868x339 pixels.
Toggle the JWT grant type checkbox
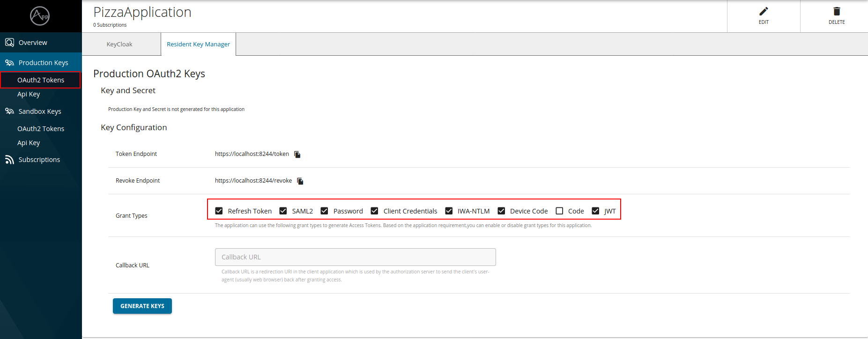click(595, 211)
